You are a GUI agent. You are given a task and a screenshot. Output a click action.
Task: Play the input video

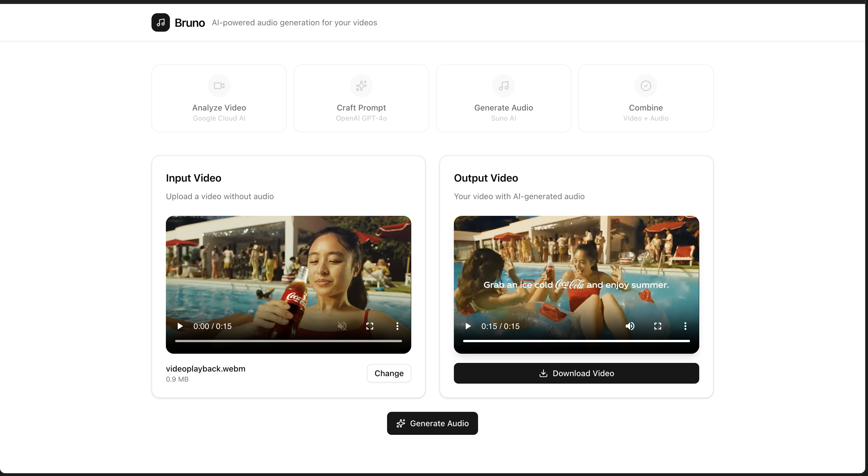point(180,326)
